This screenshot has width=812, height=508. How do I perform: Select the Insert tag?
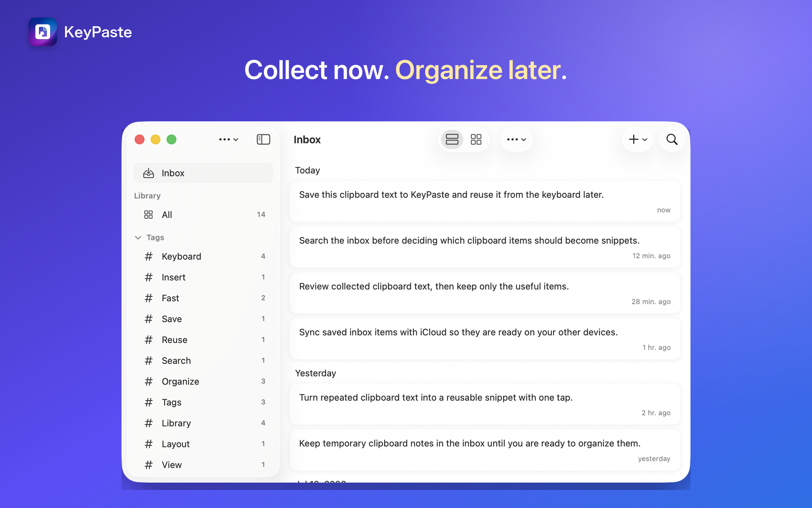point(203,277)
